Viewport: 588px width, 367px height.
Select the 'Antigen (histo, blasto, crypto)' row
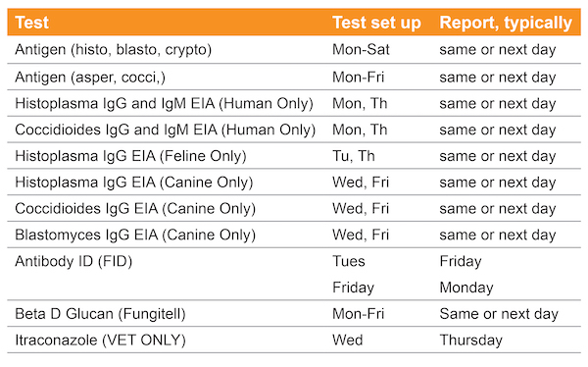point(294,50)
